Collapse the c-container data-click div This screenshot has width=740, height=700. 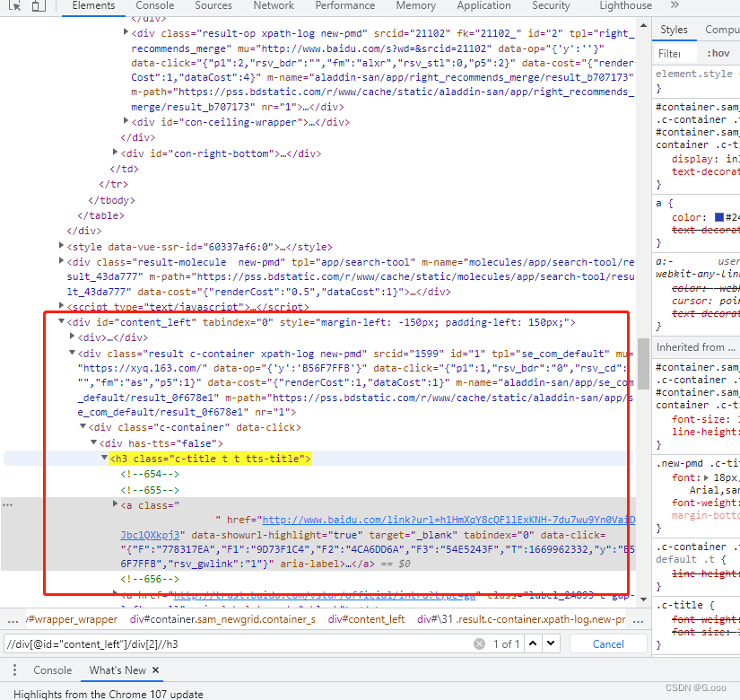83,426
